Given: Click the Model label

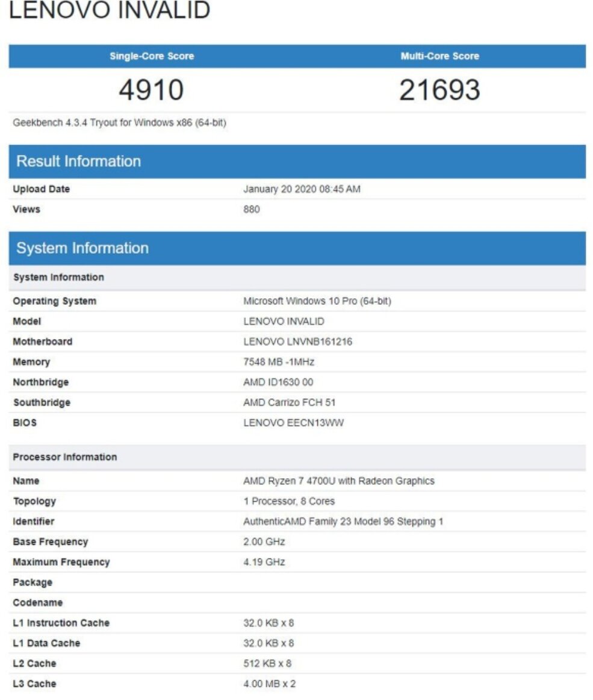Looking at the screenshot, I should pos(26,322).
